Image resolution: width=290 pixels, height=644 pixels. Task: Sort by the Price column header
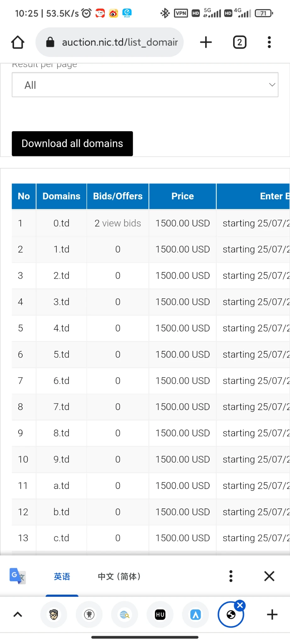[182, 196]
